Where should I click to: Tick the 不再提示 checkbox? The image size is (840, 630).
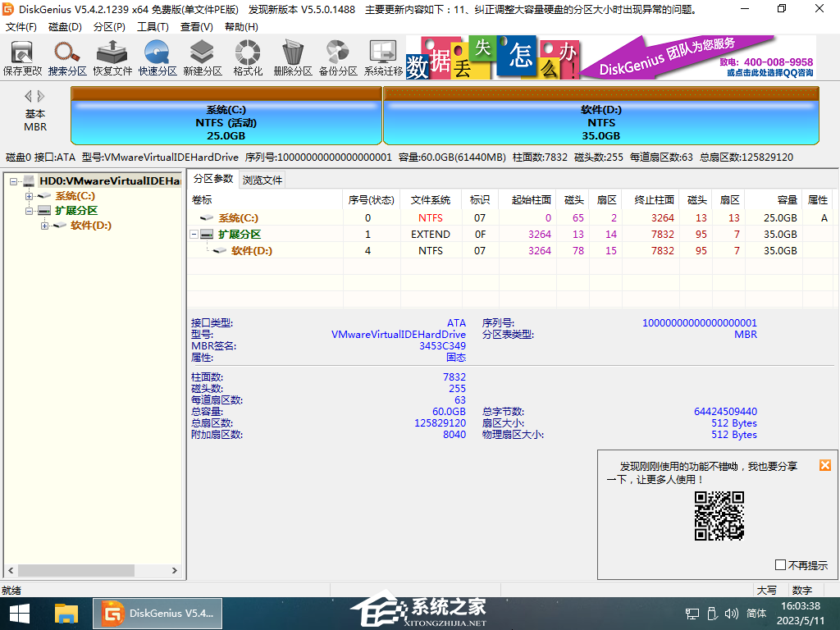coord(781,564)
